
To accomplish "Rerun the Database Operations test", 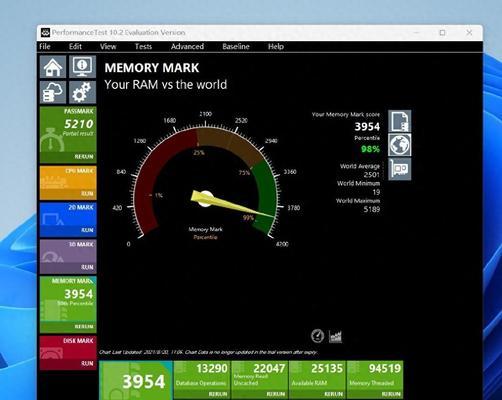I will coord(218,394).
